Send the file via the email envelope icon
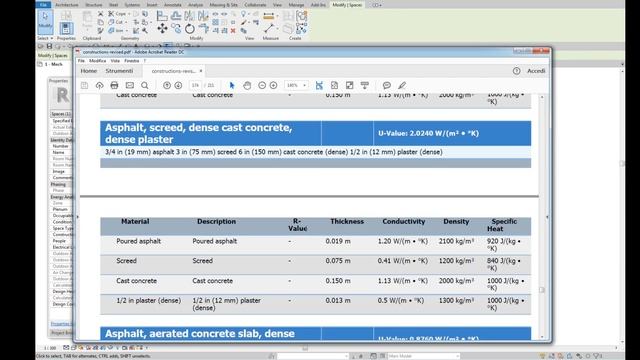640x360 pixels. click(129, 85)
